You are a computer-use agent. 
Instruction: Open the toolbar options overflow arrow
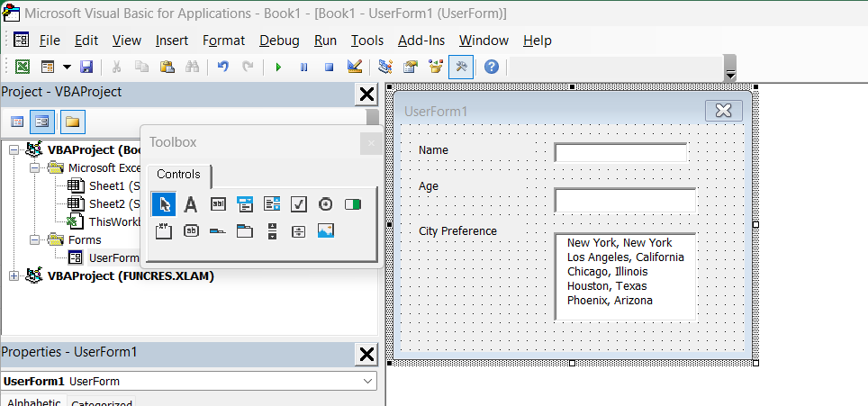point(731,74)
